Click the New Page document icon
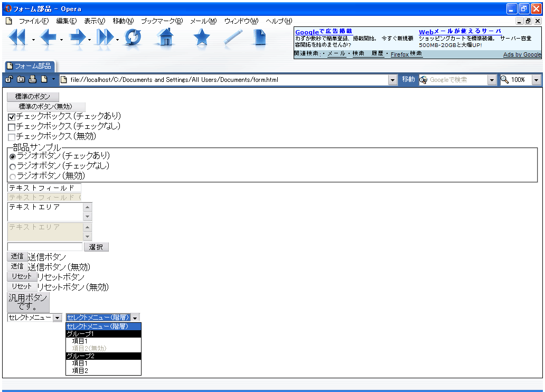 tap(259, 37)
